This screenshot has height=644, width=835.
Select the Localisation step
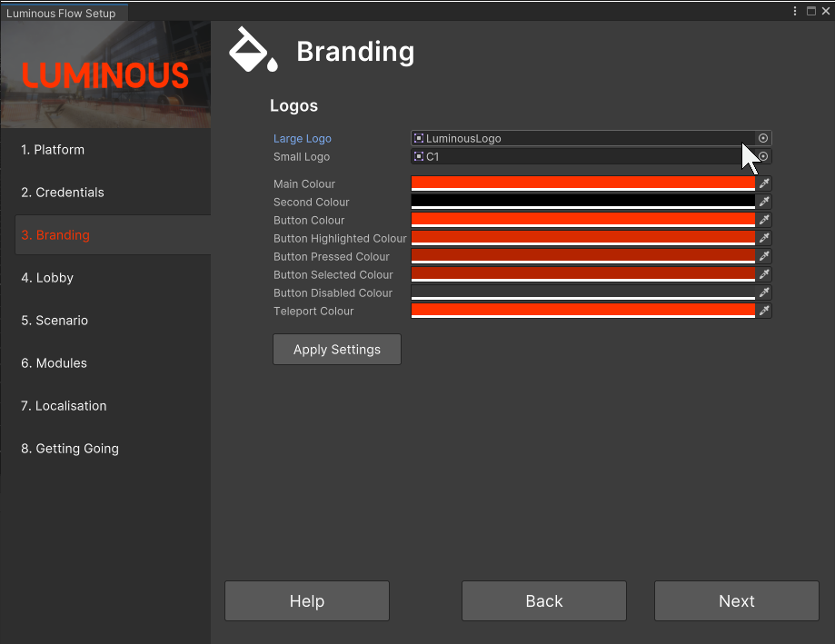64,406
